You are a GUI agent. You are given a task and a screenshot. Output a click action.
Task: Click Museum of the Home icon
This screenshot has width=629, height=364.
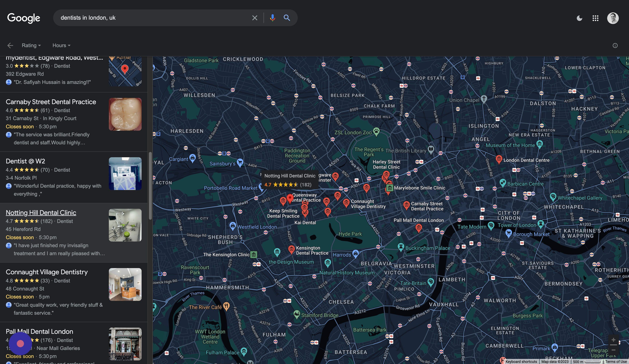pyautogui.click(x=539, y=144)
